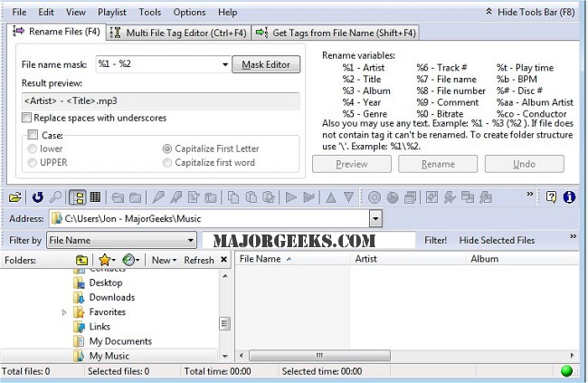
Task: Open the Options menu
Action: (x=189, y=13)
